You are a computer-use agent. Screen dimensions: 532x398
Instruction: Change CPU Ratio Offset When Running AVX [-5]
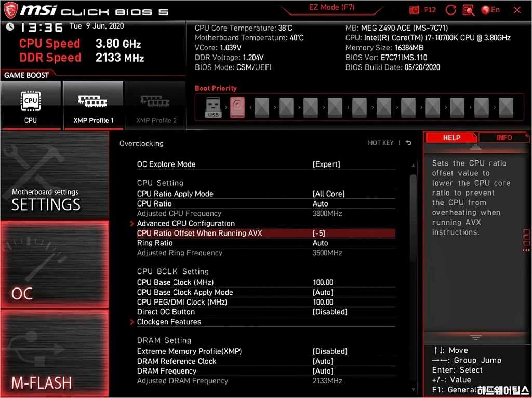tap(265, 233)
